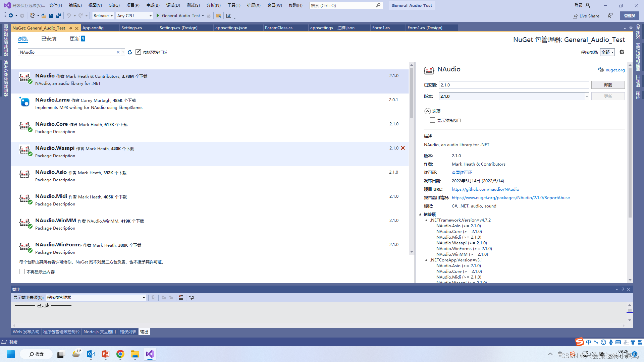This screenshot has width=644, height=362.
Task: Clear all output in the Output window
Action: click(181, 298)
